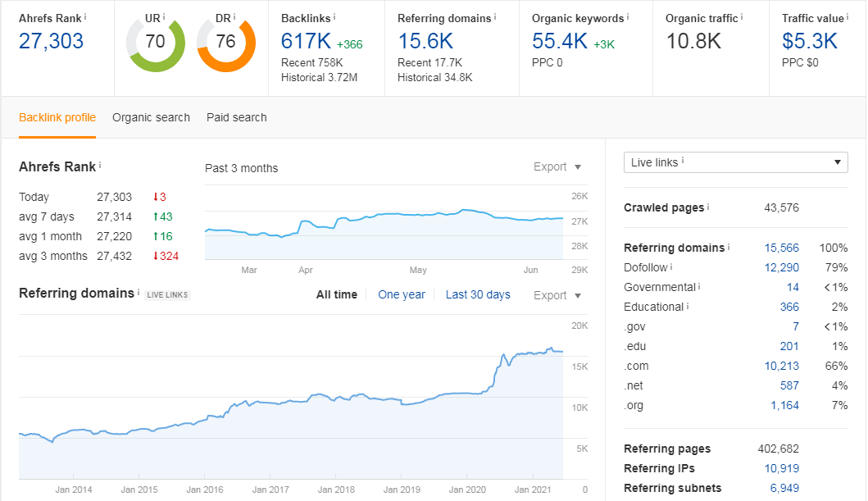This screenshot has height=501, width=868.
Task: Click the DR 76 donut gauge
Action: point(226,43)
